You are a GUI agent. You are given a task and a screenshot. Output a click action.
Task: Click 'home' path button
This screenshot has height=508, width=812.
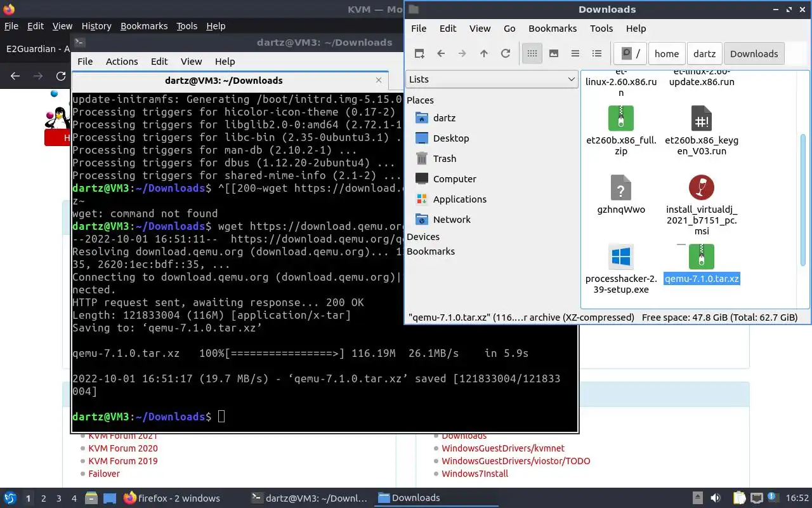tap(667, 54)
